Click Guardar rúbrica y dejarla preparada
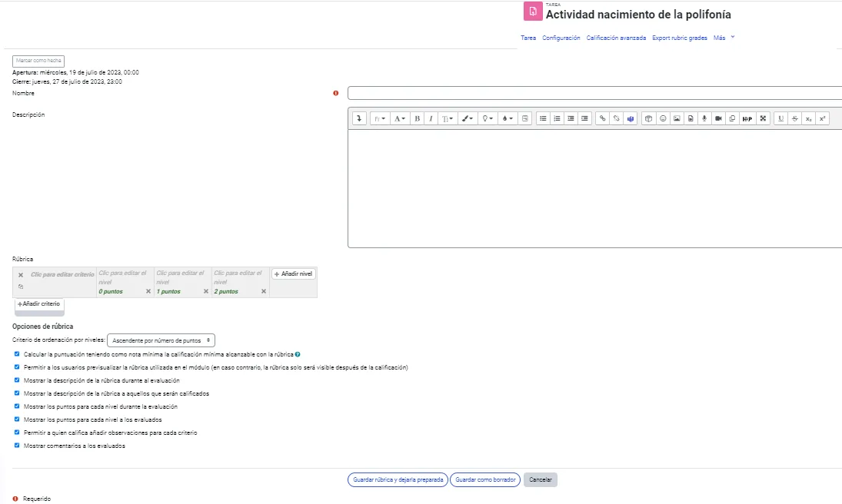 398,479
